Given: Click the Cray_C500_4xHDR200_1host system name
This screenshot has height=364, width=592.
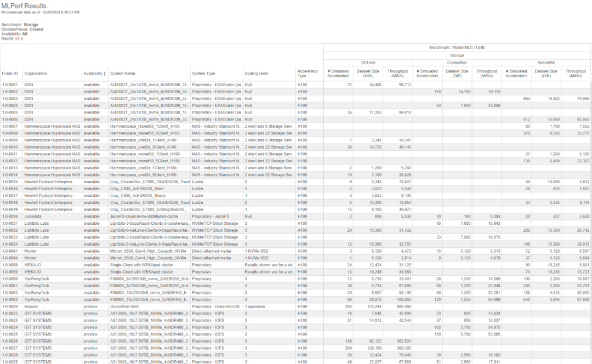Looking at the screenshot, I should 138,189.
